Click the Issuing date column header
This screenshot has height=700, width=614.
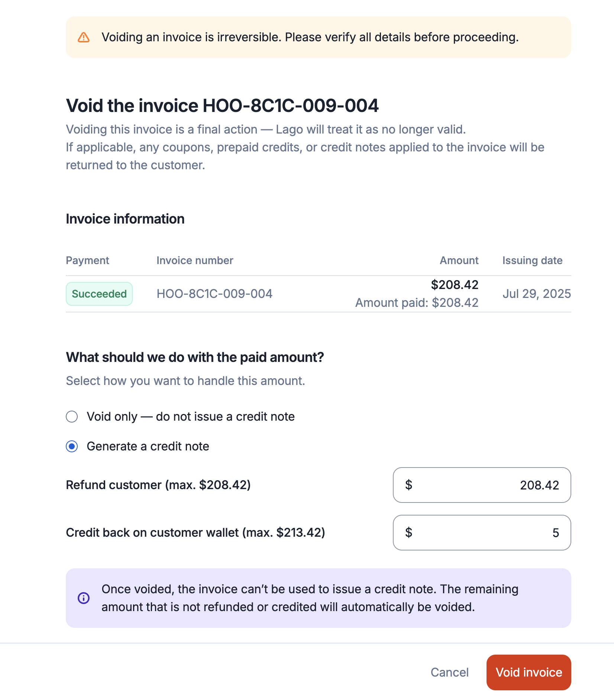click(x=532, y=260)
